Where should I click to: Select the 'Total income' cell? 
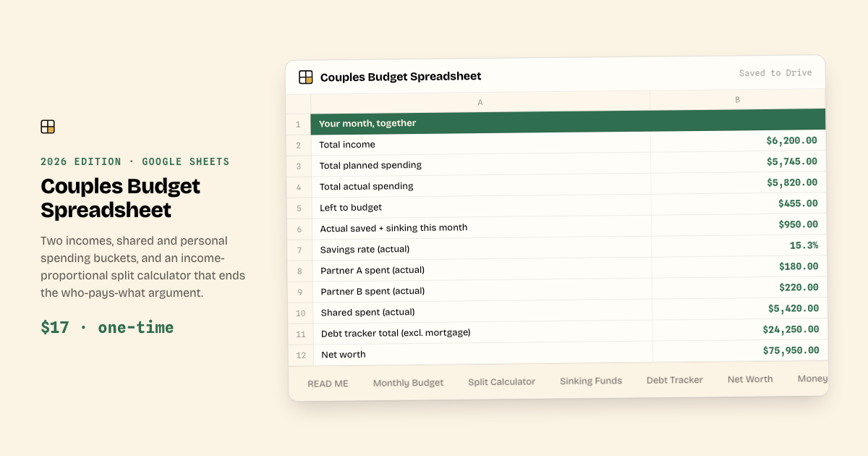click(481, 144)
